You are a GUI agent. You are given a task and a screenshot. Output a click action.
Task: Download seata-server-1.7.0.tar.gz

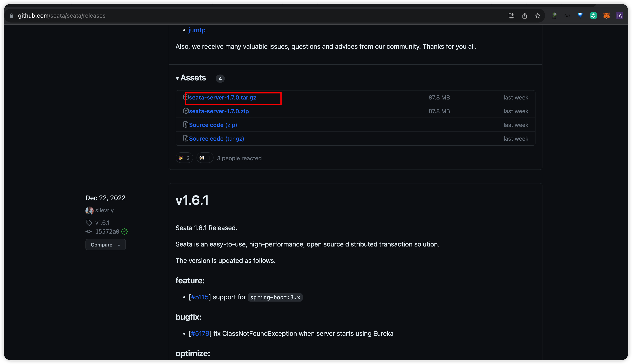pos(222,97)
